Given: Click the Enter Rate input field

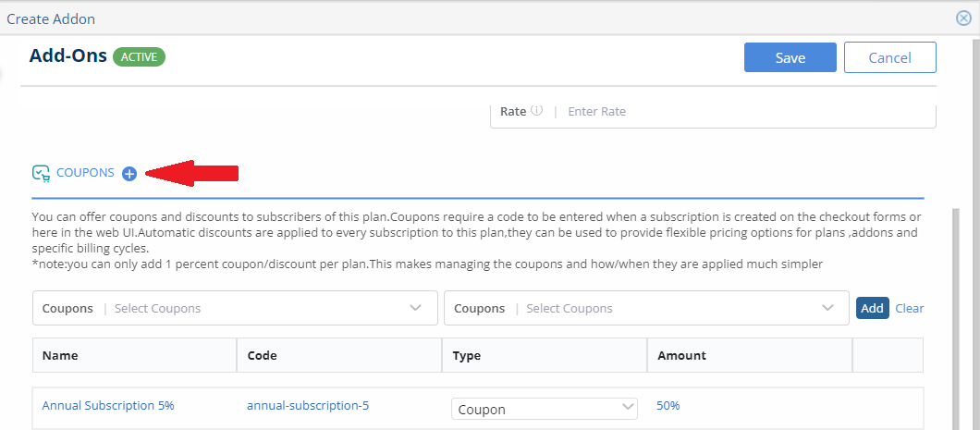Looking at the screenshot, I should 749,112.
